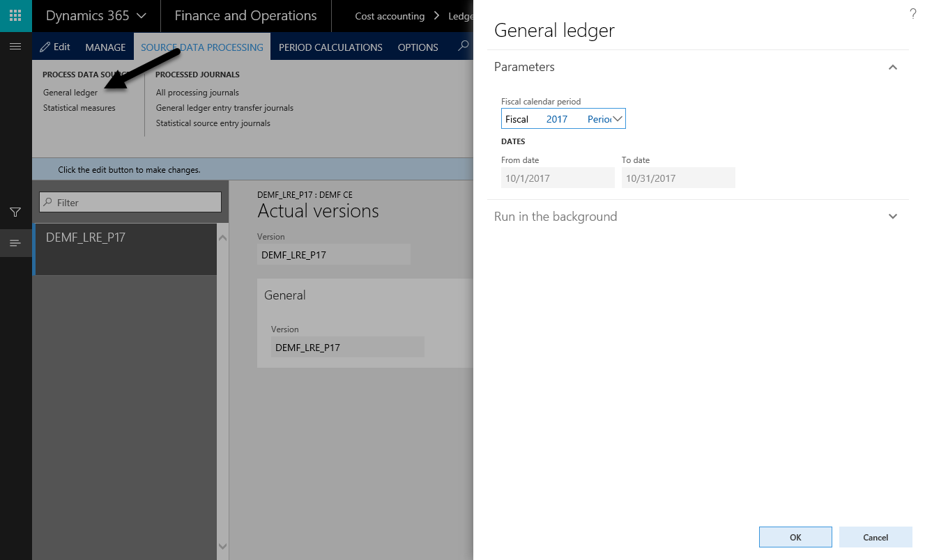Open the PERIOD CALCULATIONS tab

pos(330,47)
